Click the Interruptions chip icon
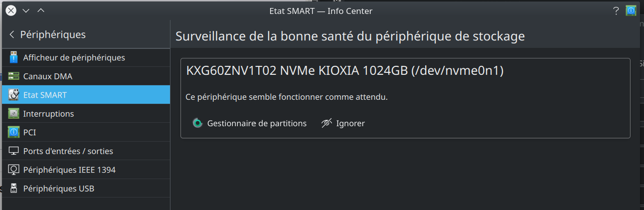Screen dimensions: 644x210 coord(13,114)
